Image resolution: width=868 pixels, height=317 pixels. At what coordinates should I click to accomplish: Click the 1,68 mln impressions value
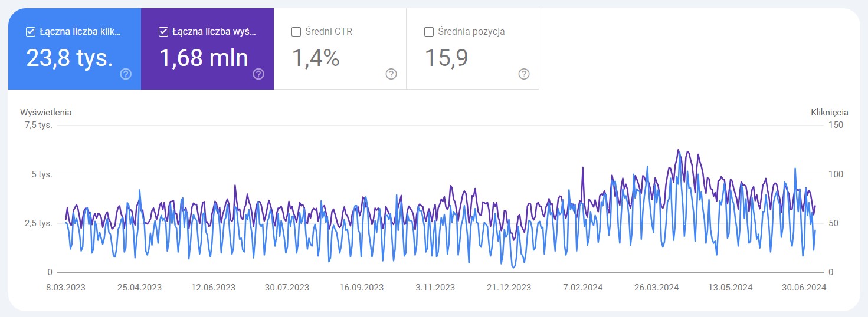204,58
